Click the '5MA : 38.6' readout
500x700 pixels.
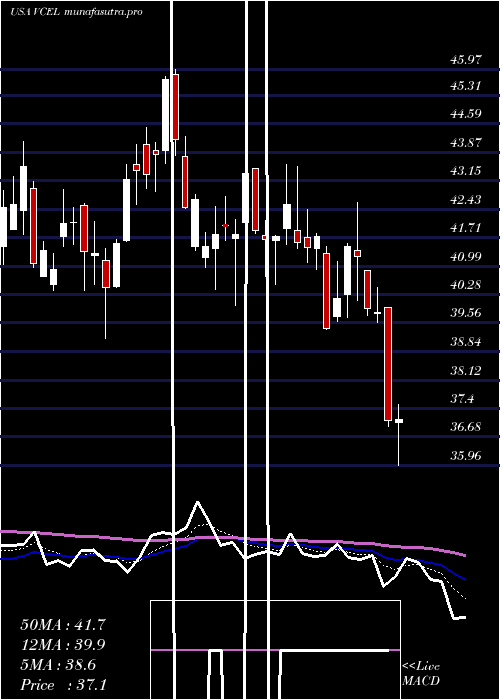[x=58, y=665]
